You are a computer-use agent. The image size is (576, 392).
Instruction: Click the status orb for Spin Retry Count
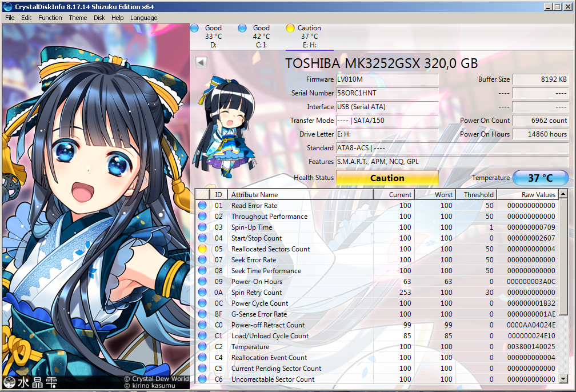[202, 293]
